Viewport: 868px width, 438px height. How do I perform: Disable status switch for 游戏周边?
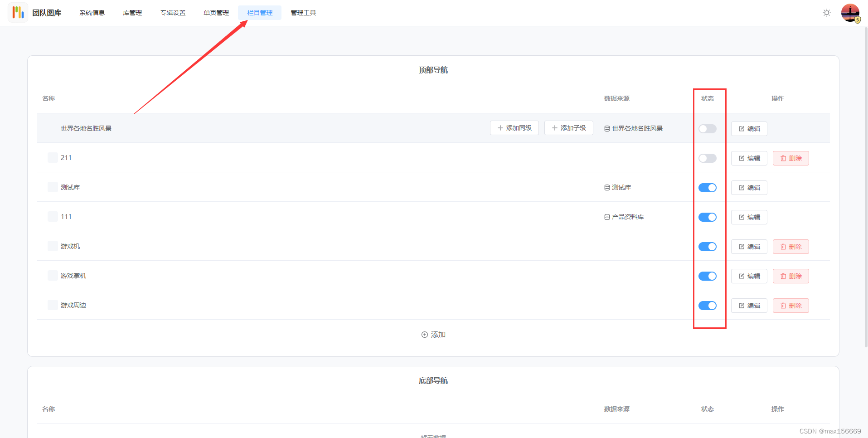(707, 306)
